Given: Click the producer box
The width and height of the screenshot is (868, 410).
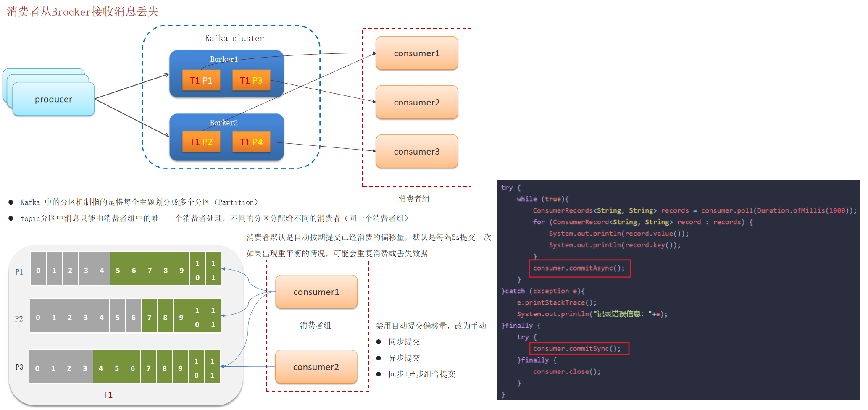Looking at the screenshot, I should coord(53,99).
